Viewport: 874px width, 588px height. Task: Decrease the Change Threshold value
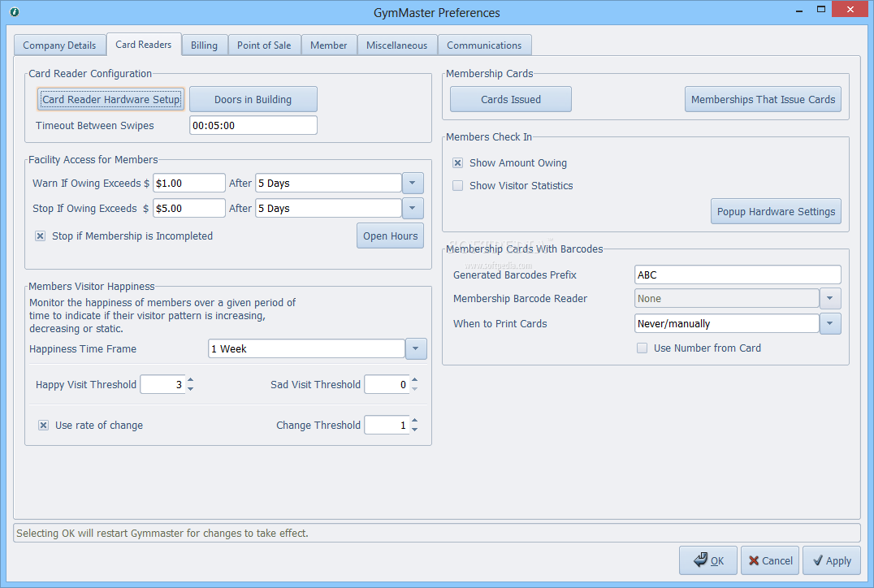[x=415, y=429]
